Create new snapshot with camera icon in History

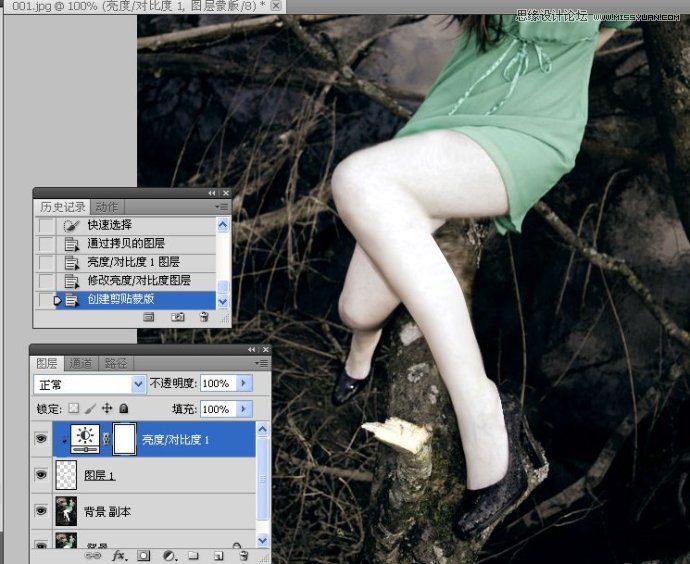178,317
